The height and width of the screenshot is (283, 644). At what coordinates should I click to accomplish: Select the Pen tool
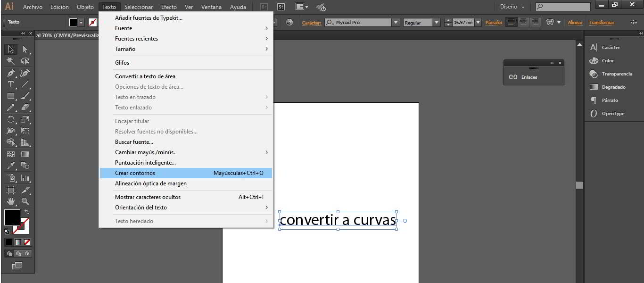tap(11, 73)
